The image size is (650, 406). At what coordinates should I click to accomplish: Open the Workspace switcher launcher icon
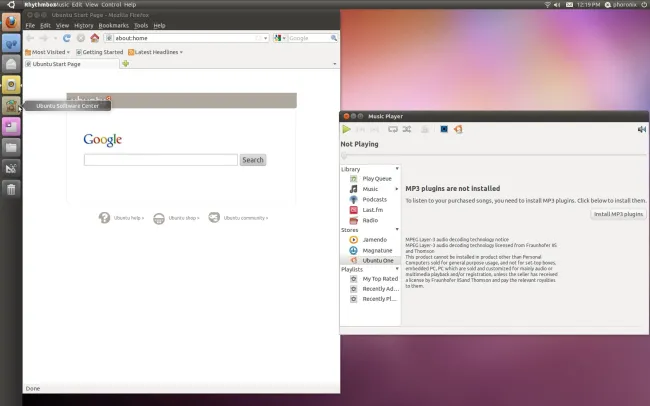point(11,168)
